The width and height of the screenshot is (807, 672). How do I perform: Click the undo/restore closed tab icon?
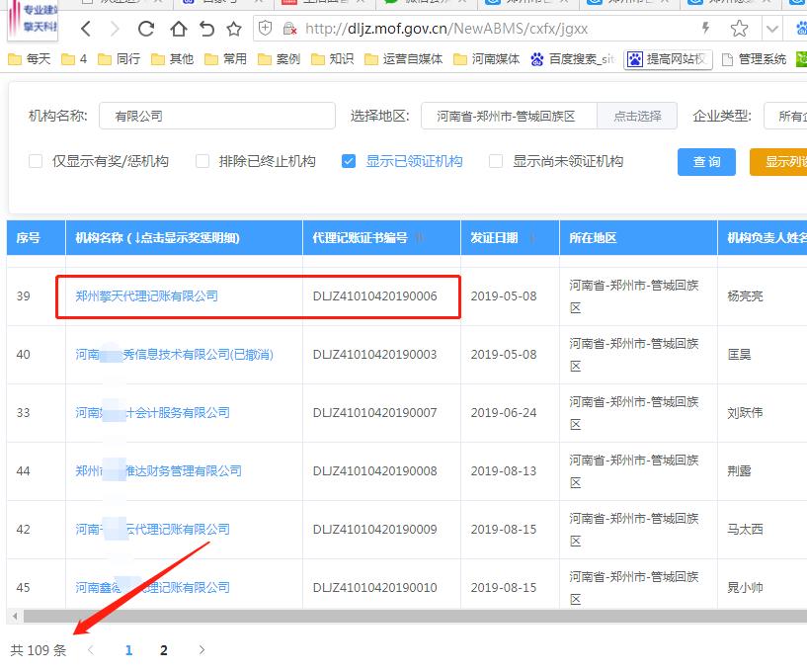click(206, 29)
